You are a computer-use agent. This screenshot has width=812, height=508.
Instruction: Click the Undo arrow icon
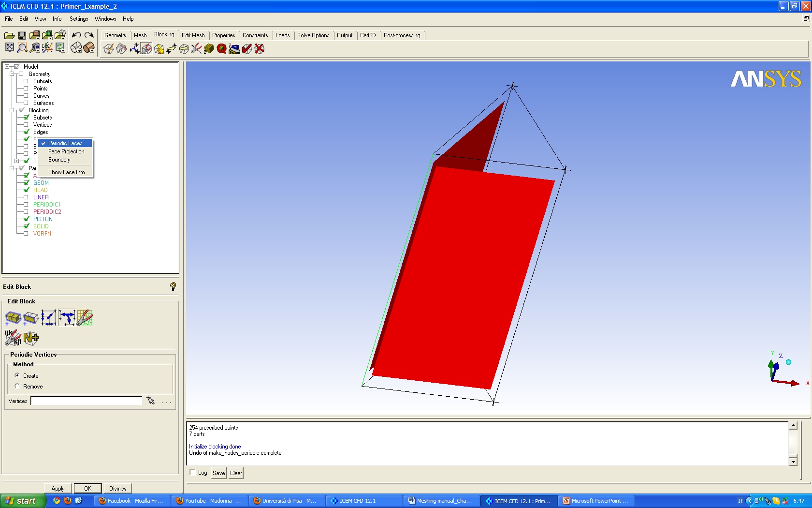tap(76, 35)
